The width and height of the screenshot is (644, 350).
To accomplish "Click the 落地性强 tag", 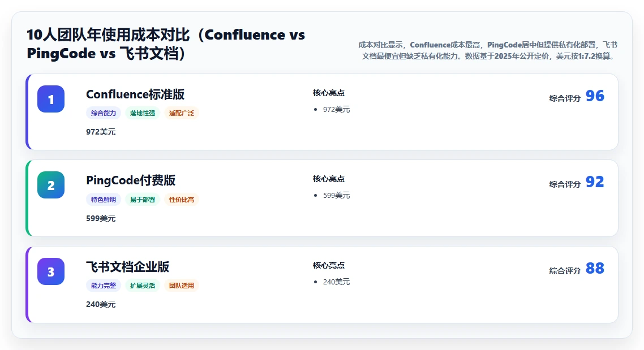I will [x=143, y=113].
